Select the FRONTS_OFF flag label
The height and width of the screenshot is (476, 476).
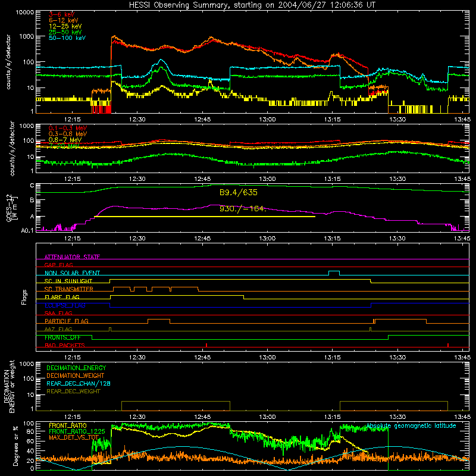pos(62,337)
